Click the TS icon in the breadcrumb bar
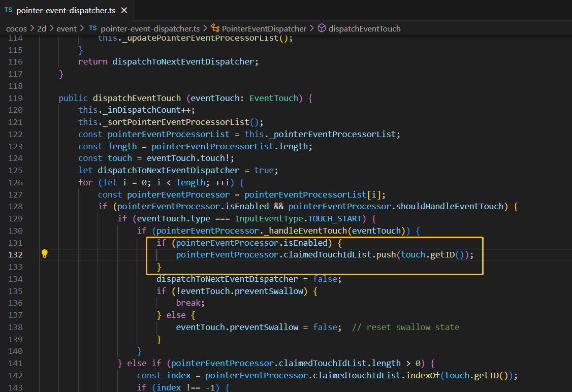Viewport: 572px width, 392px height. pos(93,28)
